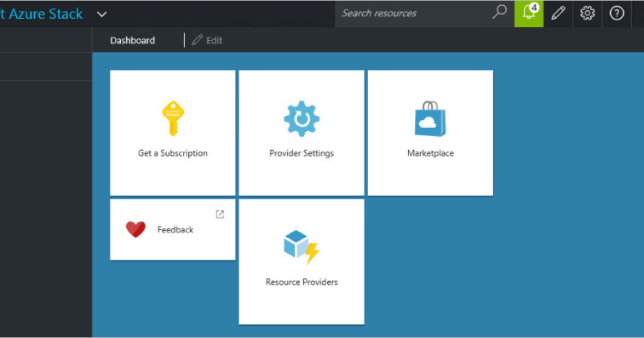Click the blue gear Provider Settings icon

tap(302, 119)
